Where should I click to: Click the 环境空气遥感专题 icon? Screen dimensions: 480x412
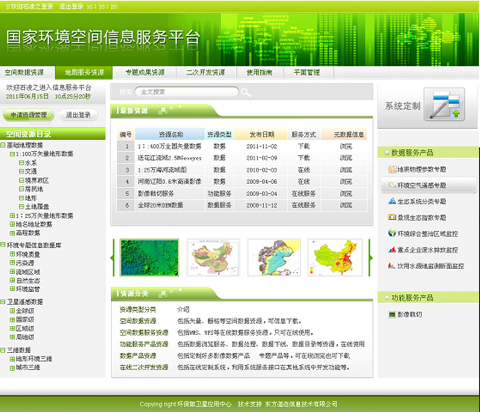(x=392, y=185)
